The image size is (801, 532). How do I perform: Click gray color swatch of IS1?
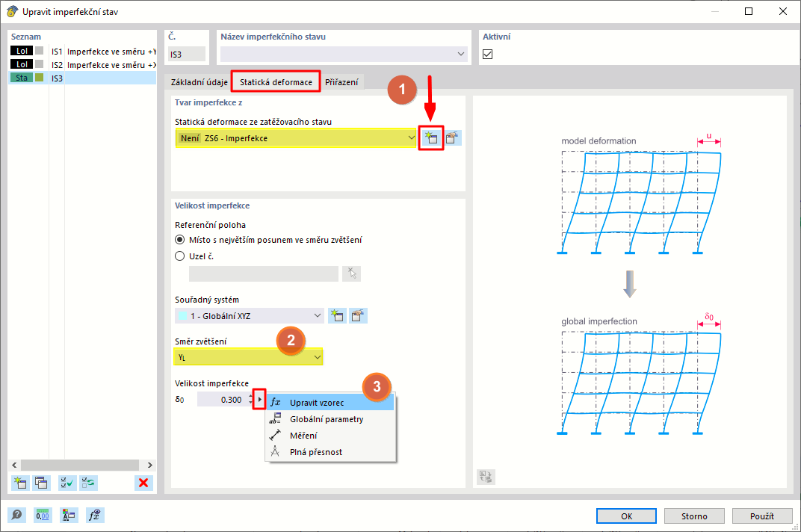pyautogui.click(x=40, y=51)
